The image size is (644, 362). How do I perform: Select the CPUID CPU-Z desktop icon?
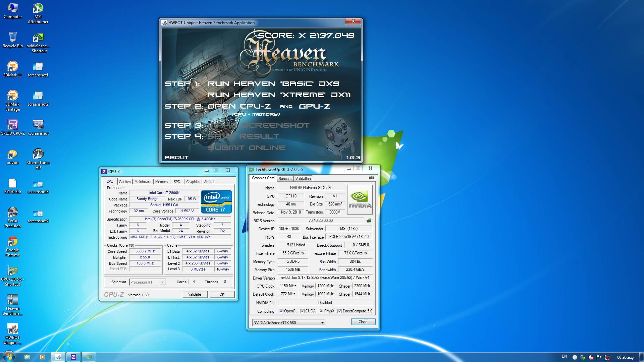point(13,127)
